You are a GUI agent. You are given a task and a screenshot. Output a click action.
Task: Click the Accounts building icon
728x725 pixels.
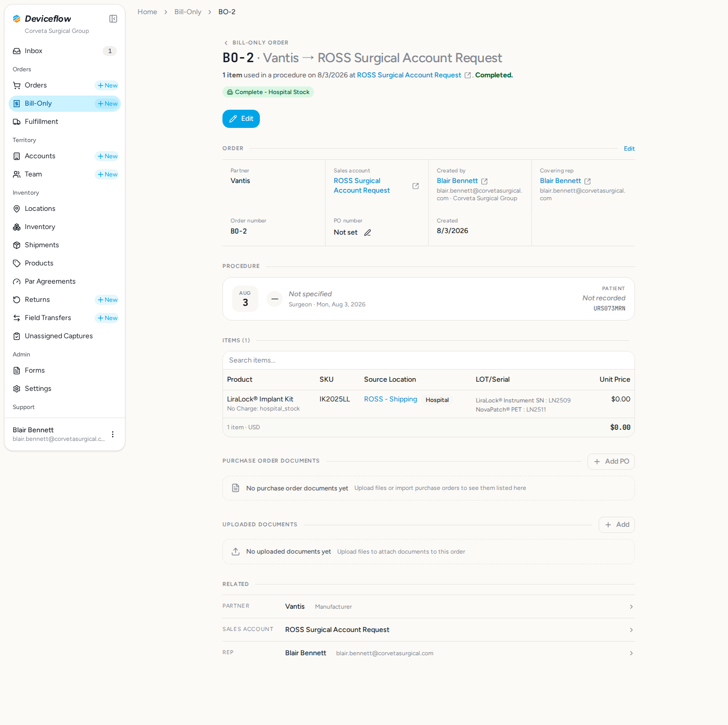pyautogui.click(x=17, y=156)
